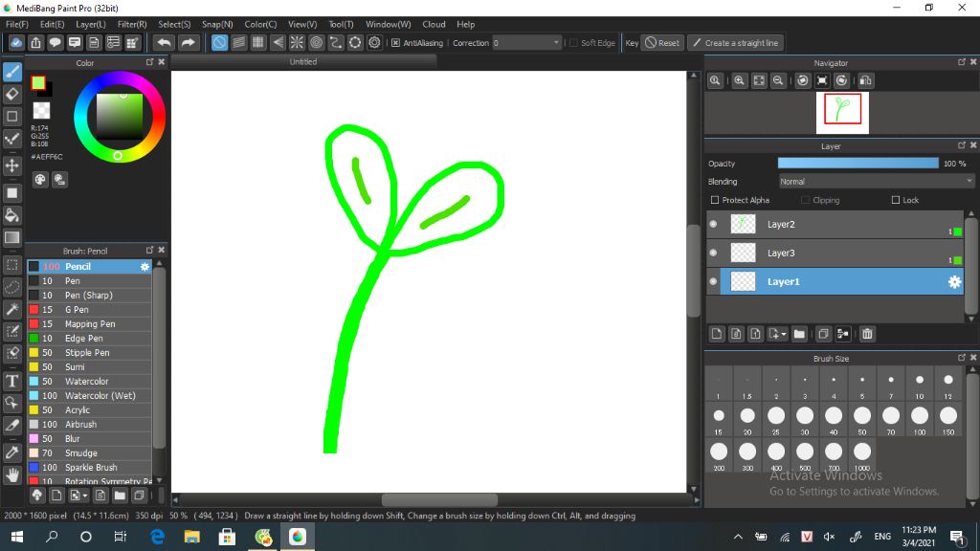Select the Airbrush from the brush list
The image size is (980, 551).
click(89, 424)
